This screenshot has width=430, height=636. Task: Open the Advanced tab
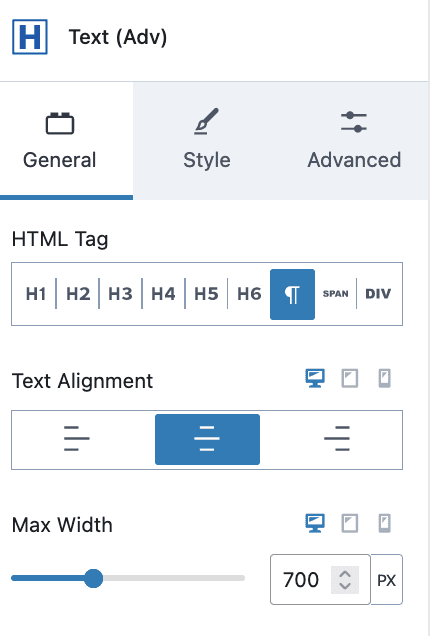click(x=354, y=140)
